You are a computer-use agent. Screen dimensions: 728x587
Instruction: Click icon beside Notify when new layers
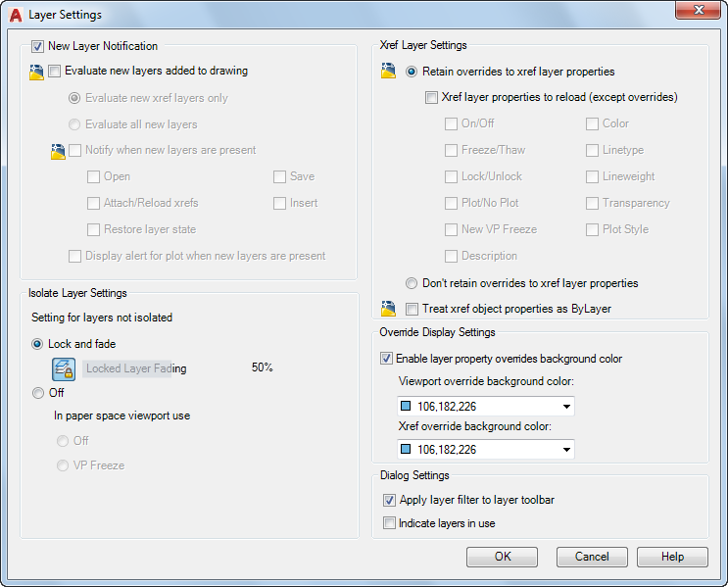coord(57,151)
